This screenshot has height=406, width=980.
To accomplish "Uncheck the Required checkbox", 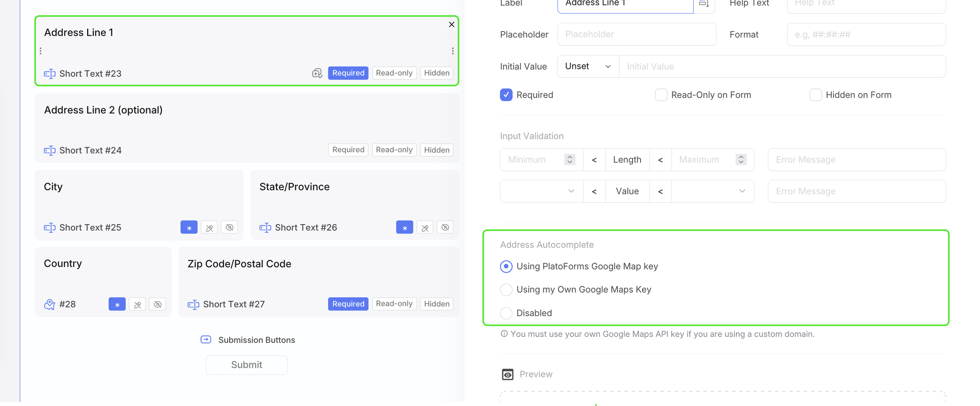I will coord(506,95).
